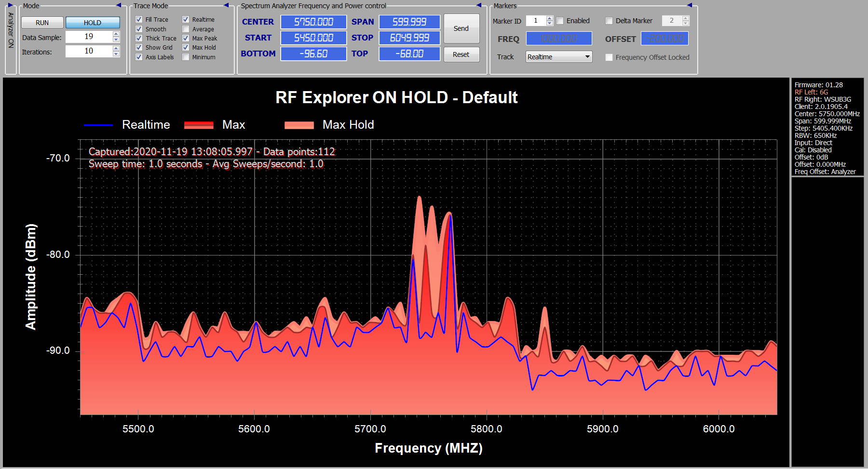The image size is (868, 469).
Task: Click the blue Realtime legend line
Action: [x=98, y=125]
